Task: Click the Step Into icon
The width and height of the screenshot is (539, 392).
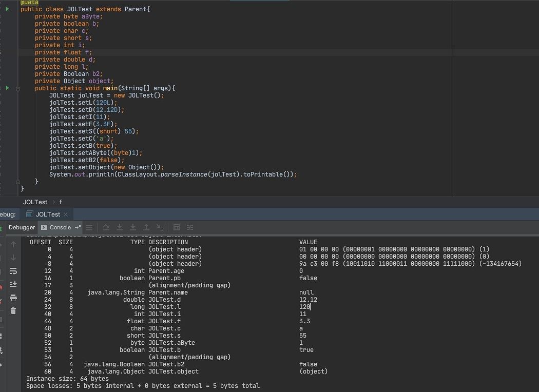Action: tap(120, 227)
